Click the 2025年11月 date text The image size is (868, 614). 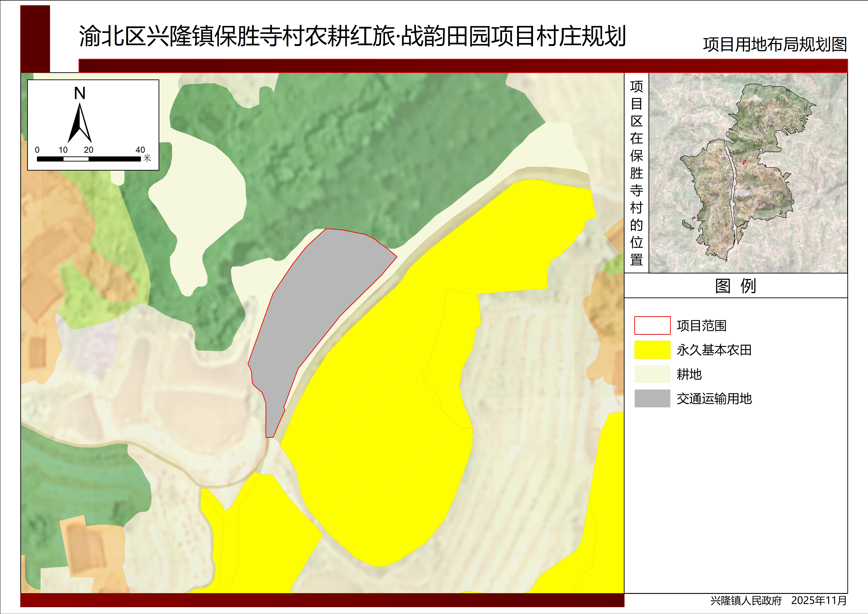818,601
